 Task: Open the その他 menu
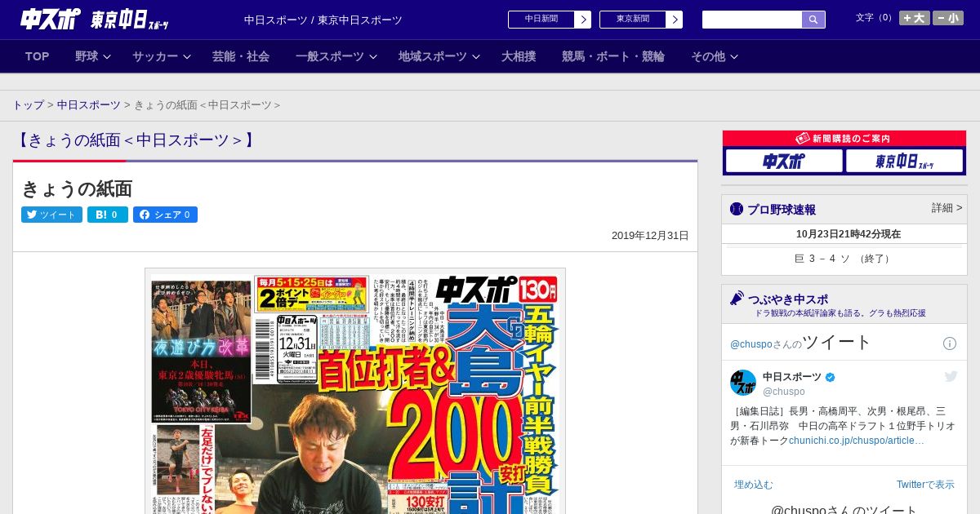pyautogui.click(x=708, y=56)
